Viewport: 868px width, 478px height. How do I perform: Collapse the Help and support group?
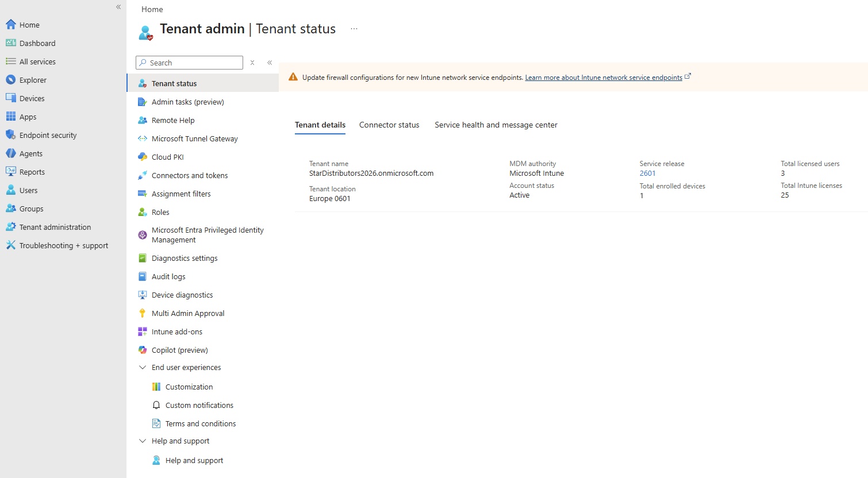(x=143, y=441)
